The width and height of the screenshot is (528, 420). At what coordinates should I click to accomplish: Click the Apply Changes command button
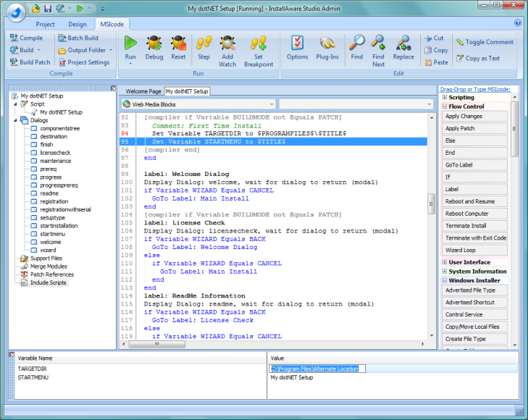474,116
